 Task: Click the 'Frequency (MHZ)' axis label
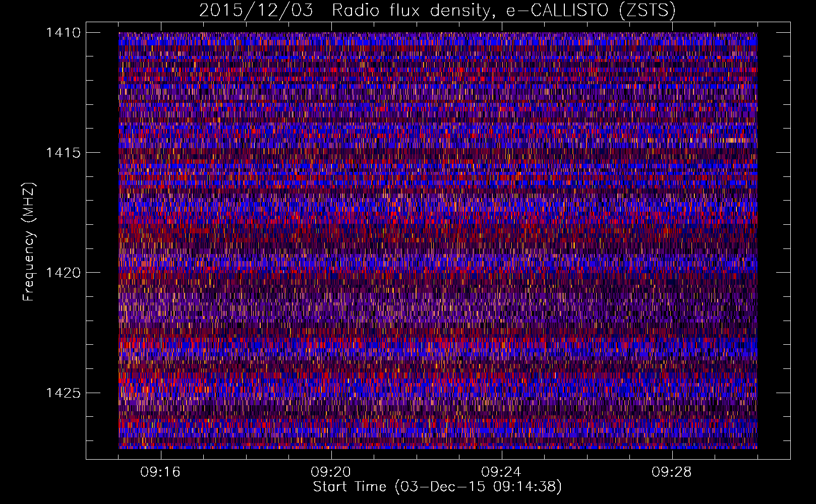click(29, 242)
